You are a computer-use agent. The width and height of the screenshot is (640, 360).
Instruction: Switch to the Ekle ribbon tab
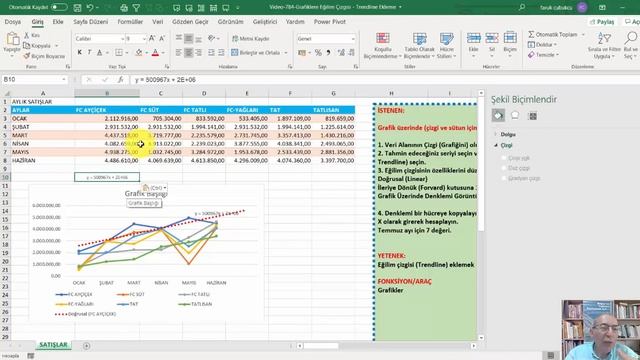coord(58,22)
